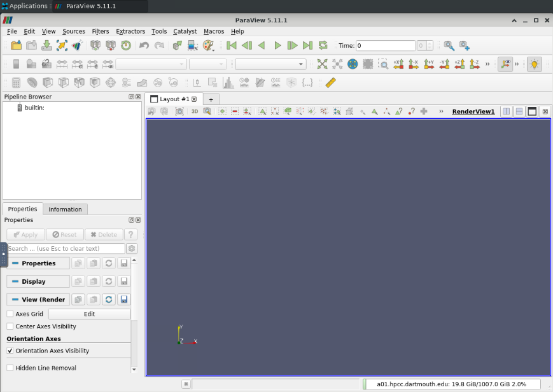The width and height of the screenshot is (553, 392).
Task: Toggle advanced properties gear button
Action: tap(132, 248)
